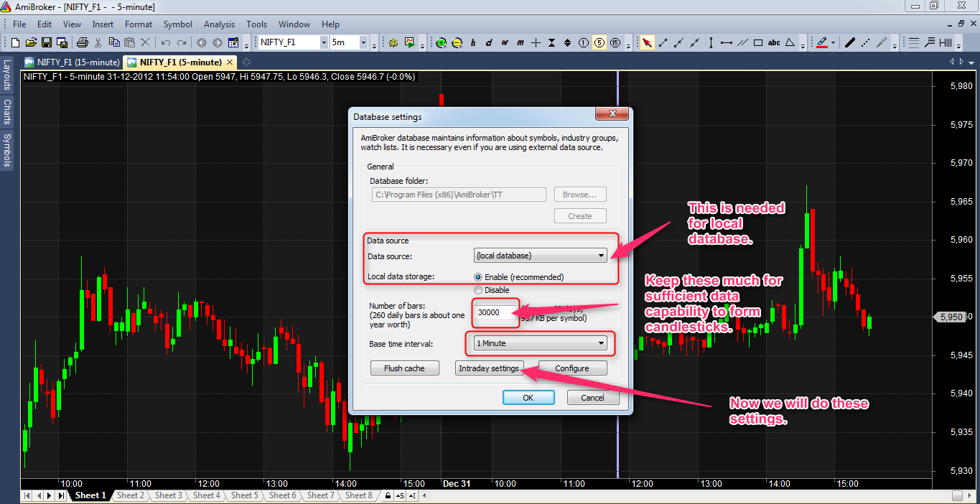Open the Layouts side panel tab

point(6,75)
